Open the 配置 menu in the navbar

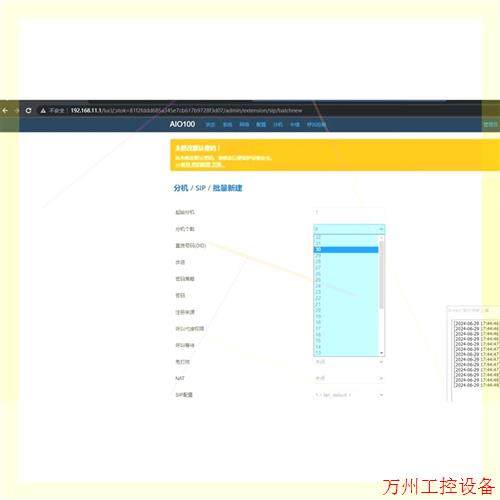261,124
